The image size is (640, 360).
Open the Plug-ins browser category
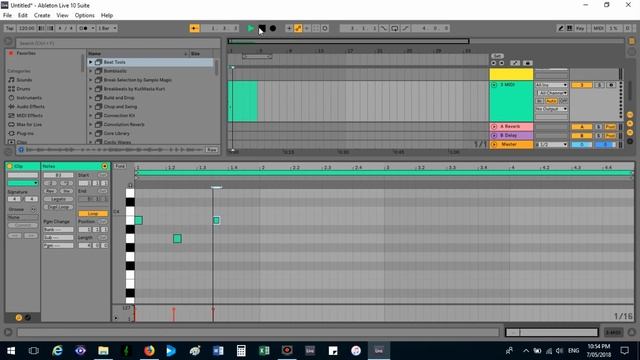coord(25,133)
